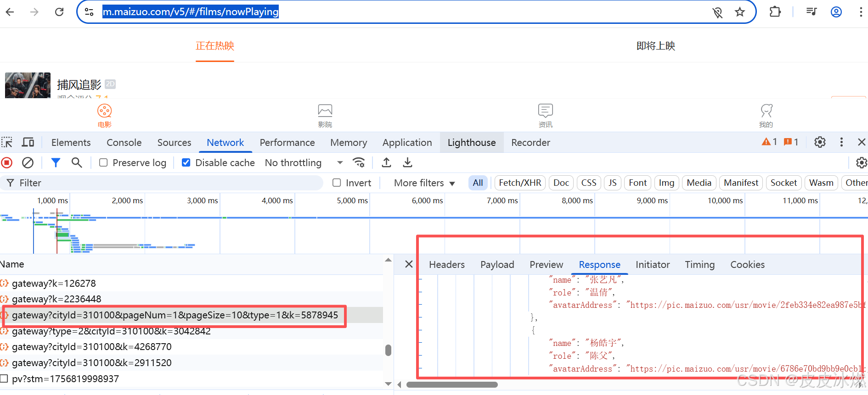The image size is (868, 395).
Task: Select request pv?stm=1756819998937
Action: tap(191, 378)
